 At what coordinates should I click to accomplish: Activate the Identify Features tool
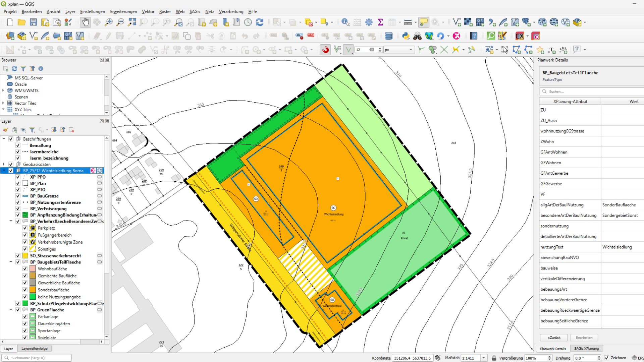coord(345,22)
